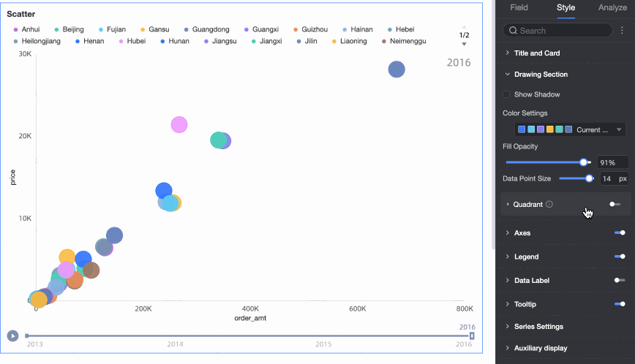
Task: Toggle Liaoning series in legend
Action: point(349,41)
